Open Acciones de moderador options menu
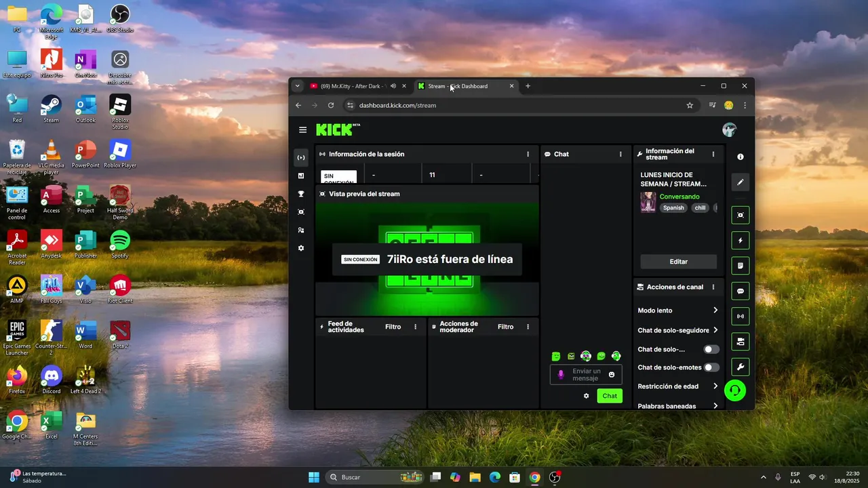This screenshot has width=868, height=488. (528, 327)
